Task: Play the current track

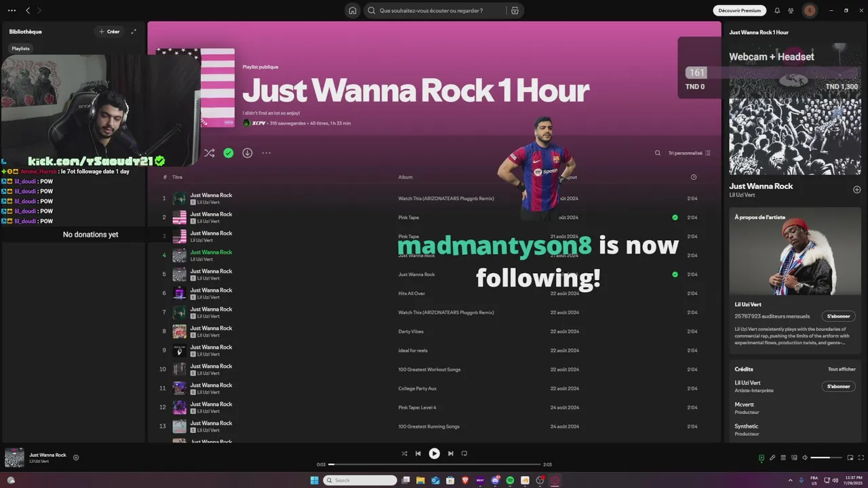Action: (x=434, y=453)
